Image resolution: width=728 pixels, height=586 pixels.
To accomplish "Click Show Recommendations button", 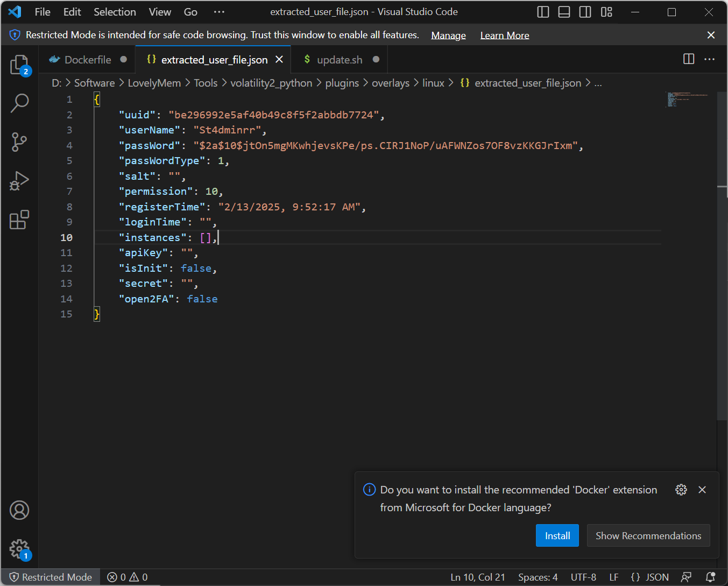I will (x=648, y=535).
